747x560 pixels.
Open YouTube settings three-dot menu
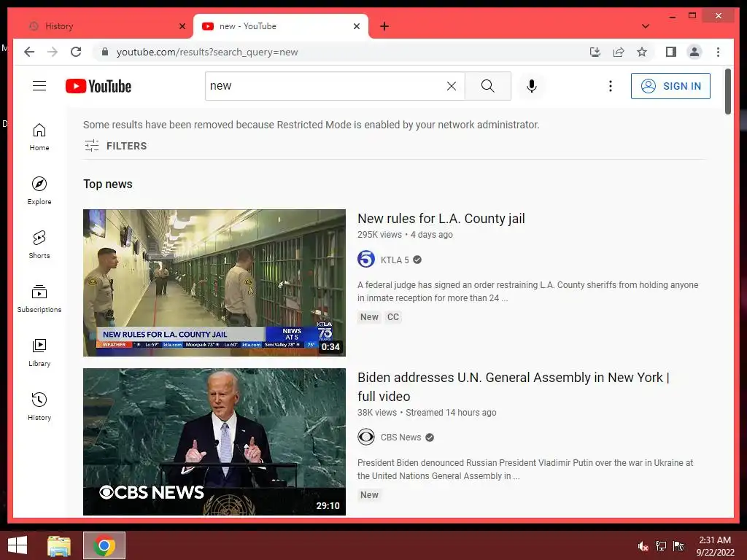(x=611, y=86)
